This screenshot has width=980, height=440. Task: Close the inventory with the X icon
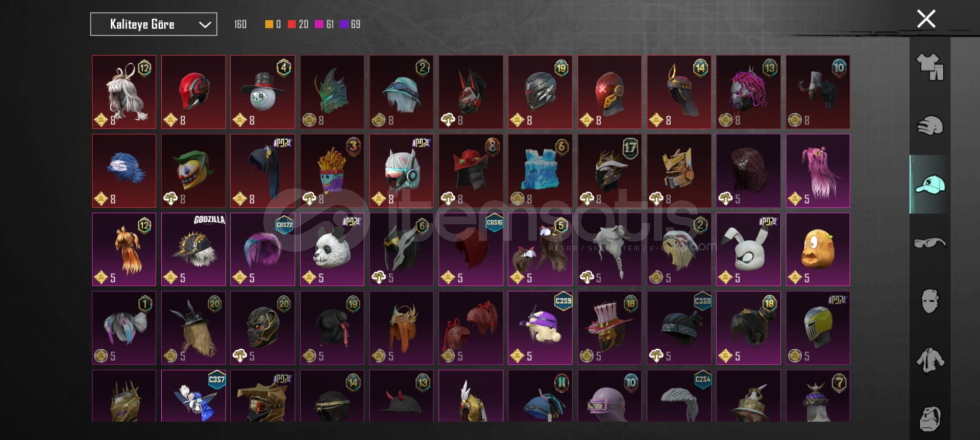coord(926,19)
